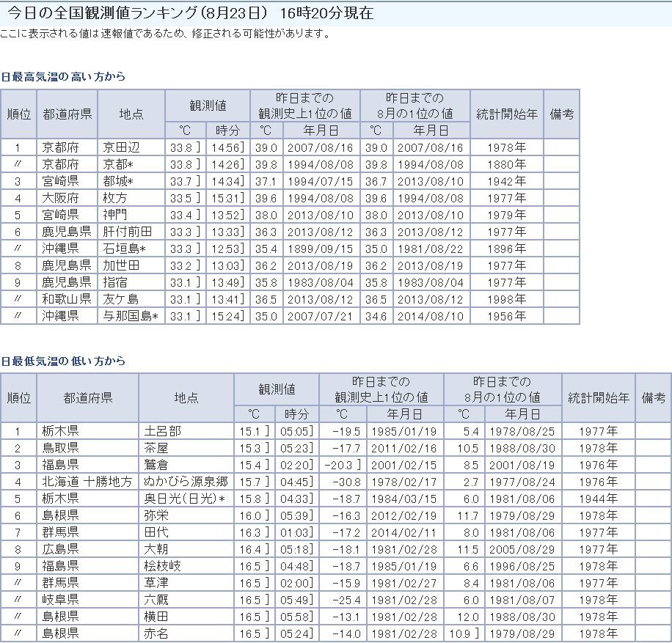Viewport: 672px width, 643px height.
Task: Click the 備考 column header in the top table
Action: click(561, 114)
